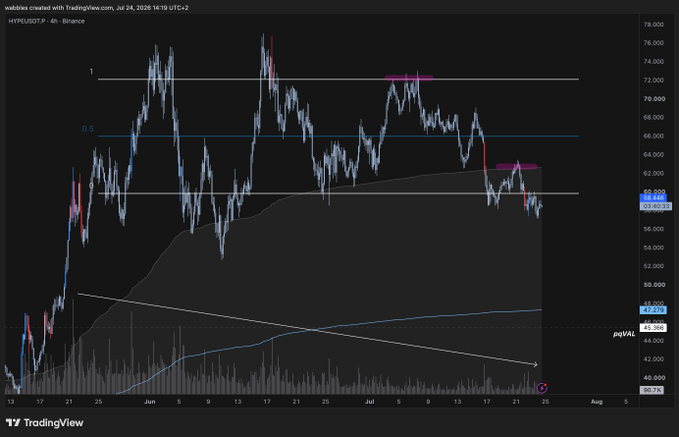This screenshot has height=437, width=679.
Task: Click the 68.000 price axis label
Action: pyautogui.click(x=653, y=117)
